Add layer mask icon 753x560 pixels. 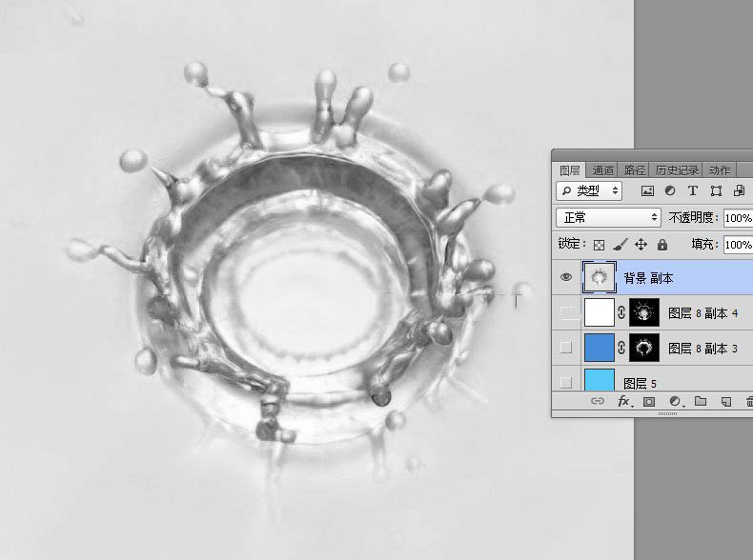[x=649, y=402]
